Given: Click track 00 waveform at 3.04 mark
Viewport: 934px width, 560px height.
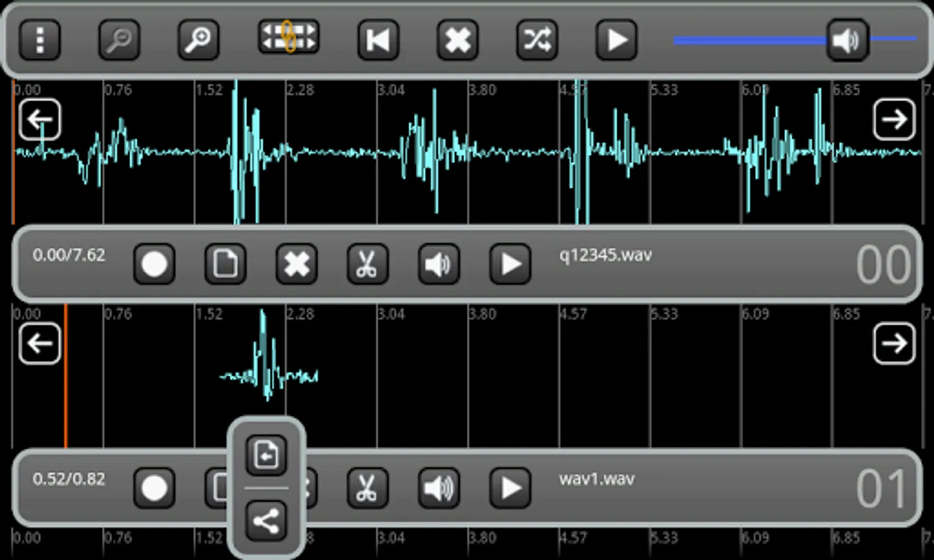Looking at the screenshot, I should pos(377,152).
